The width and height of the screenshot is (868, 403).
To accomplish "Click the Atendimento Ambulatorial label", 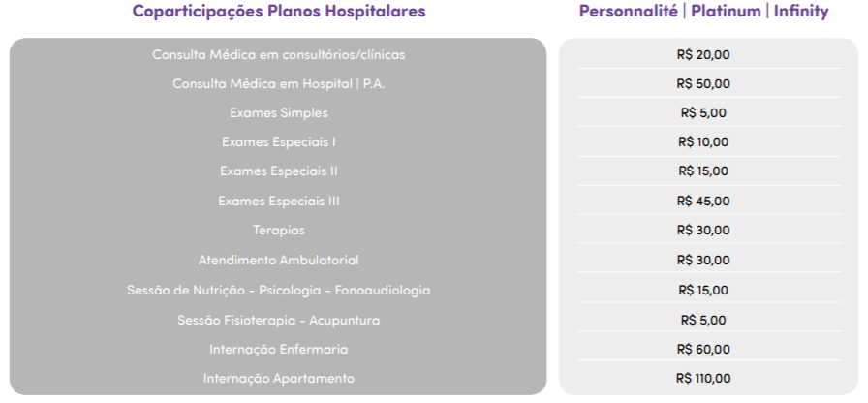I will click(278, 261).
